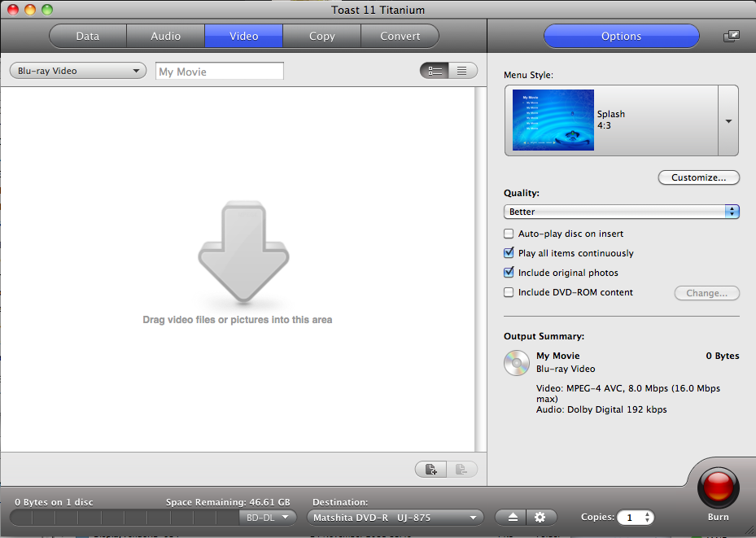Screen dimensions: 756x538
Task: Click the Change... button
Action: pos(707,293)
